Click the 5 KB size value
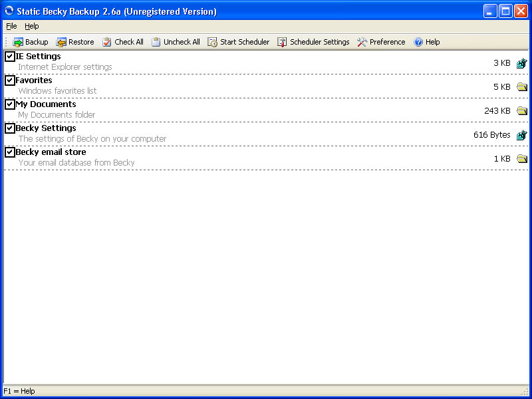Screen dimensions: 532x399 coord(502,87)
